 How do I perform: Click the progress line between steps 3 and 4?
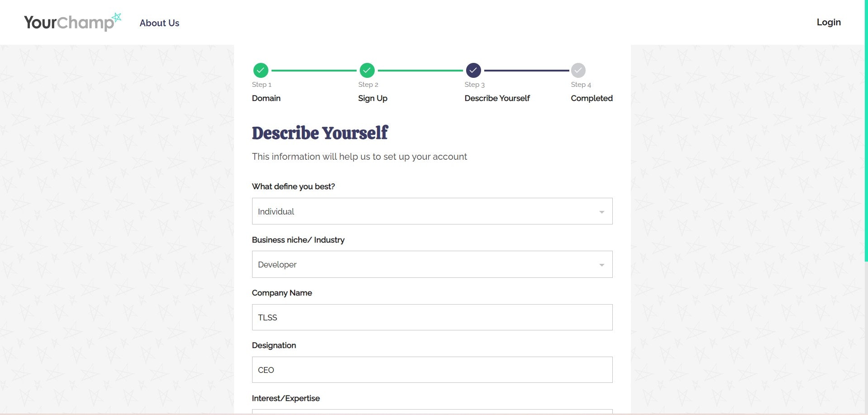point(526,71)
